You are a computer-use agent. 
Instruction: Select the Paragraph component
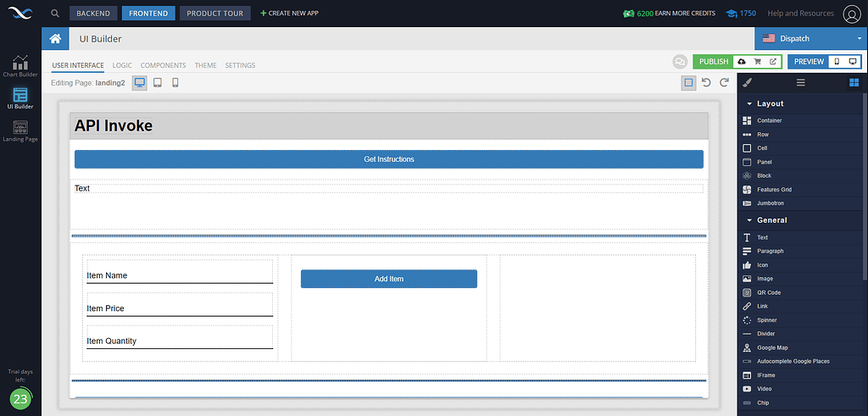[800, 251]
